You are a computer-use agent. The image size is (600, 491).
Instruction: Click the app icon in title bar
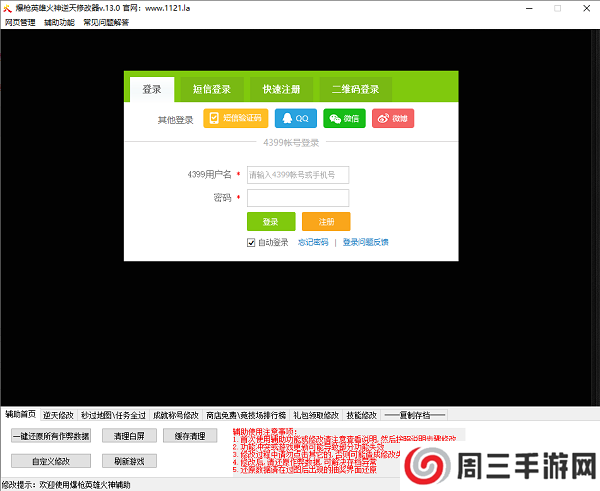pos(7,7)
